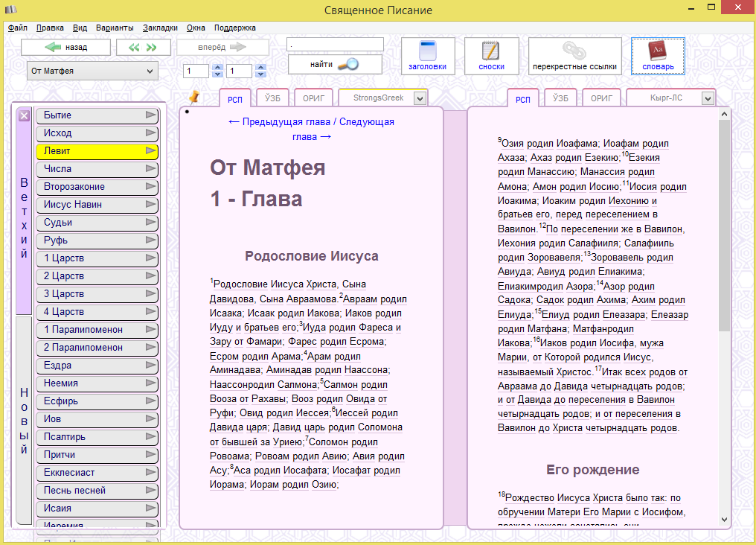
Task: Decrease the chapter number spinner
Action: pos(217,74)
